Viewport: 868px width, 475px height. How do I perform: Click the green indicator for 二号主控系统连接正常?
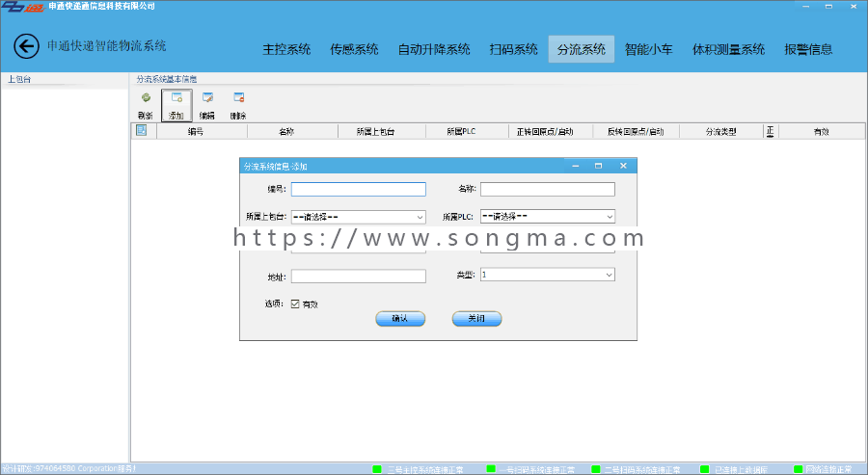[377, 469]
